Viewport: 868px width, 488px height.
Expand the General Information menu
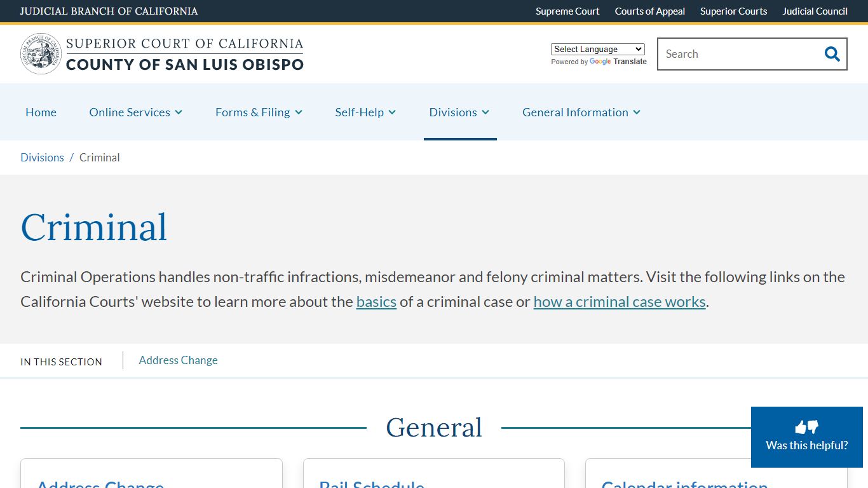click(x=581, y=112)
